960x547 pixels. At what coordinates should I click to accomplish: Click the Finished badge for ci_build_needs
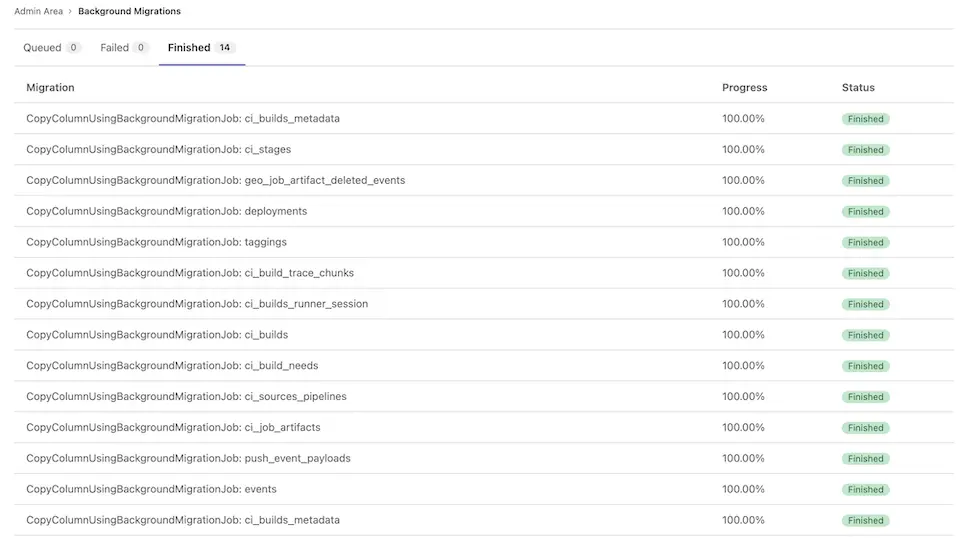[x=865, y=366]
